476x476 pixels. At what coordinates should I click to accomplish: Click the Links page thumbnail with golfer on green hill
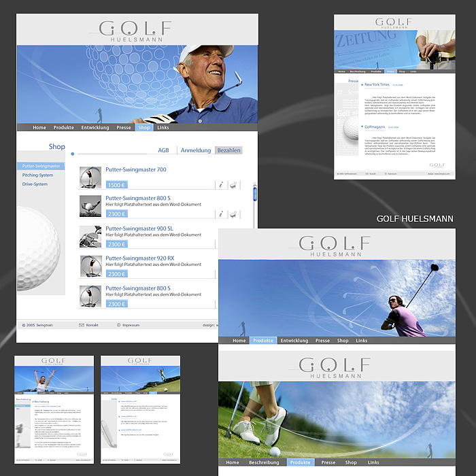pyautogui.click(x=140, y=409)
